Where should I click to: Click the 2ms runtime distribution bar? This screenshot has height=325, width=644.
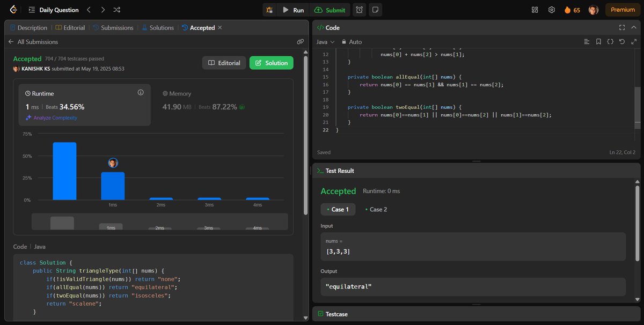coord(161,199)
